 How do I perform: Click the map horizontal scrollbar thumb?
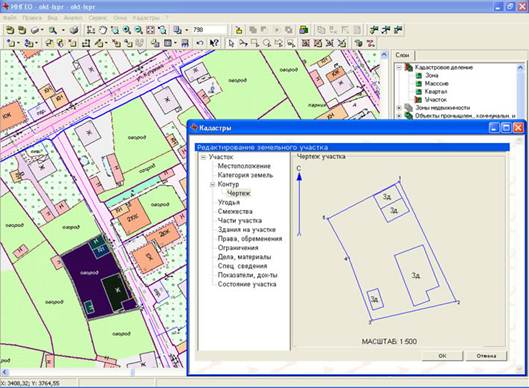(133, 372)
